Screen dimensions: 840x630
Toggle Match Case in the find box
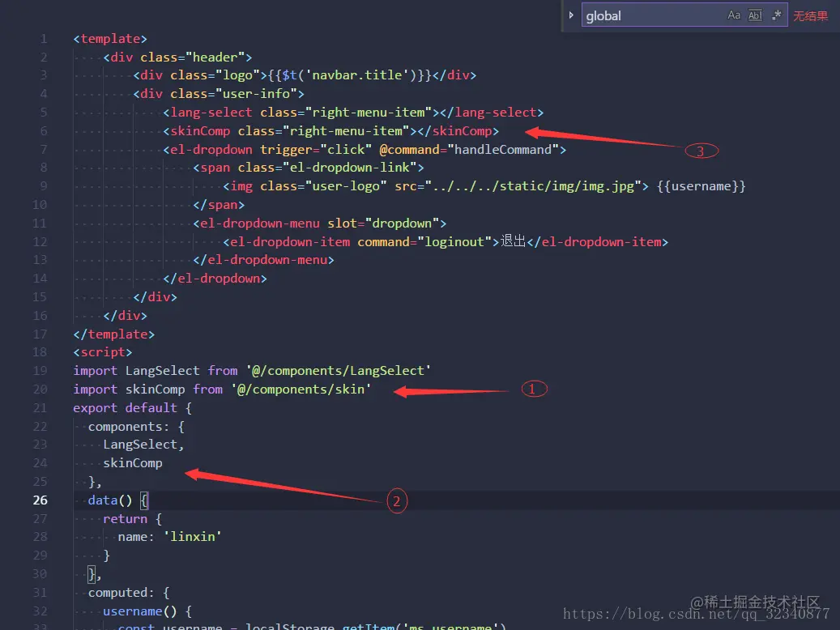734,15
